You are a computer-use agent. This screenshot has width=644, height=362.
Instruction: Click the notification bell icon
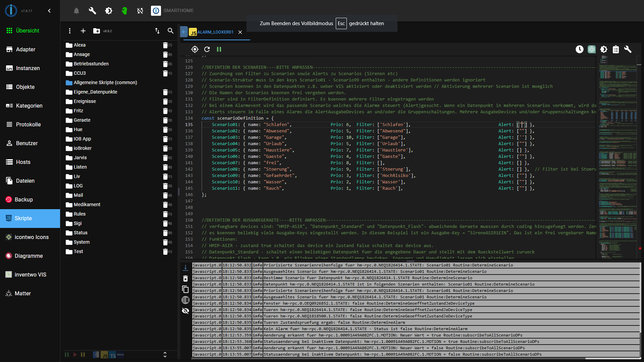(x=76, y=11)
